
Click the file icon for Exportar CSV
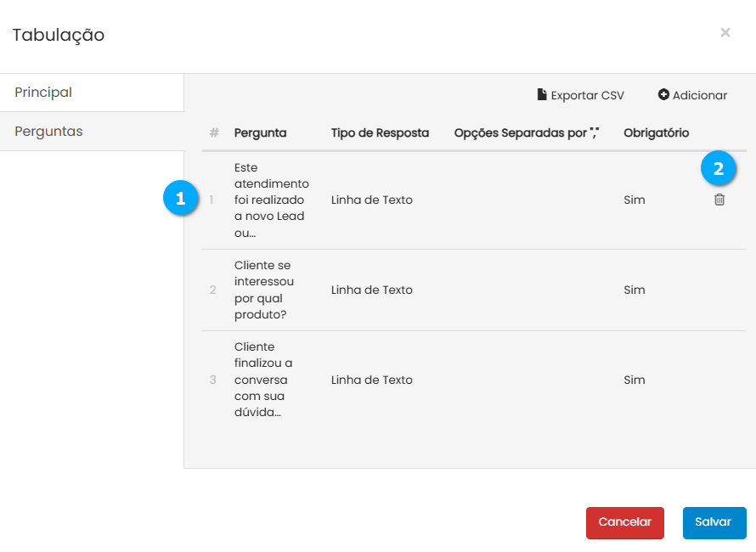click(542, 95)
